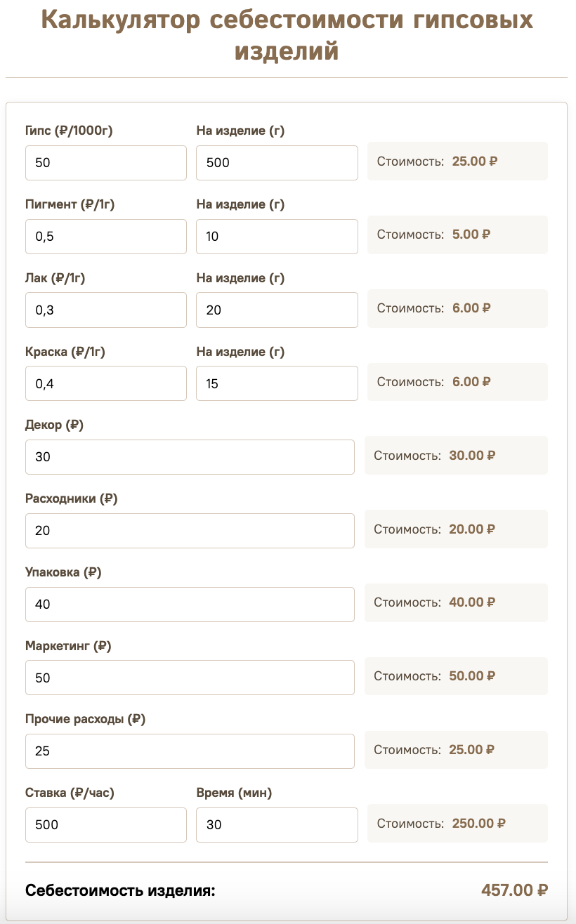Click the Гипс cost result 25.00 ₽

pos(475,161)
